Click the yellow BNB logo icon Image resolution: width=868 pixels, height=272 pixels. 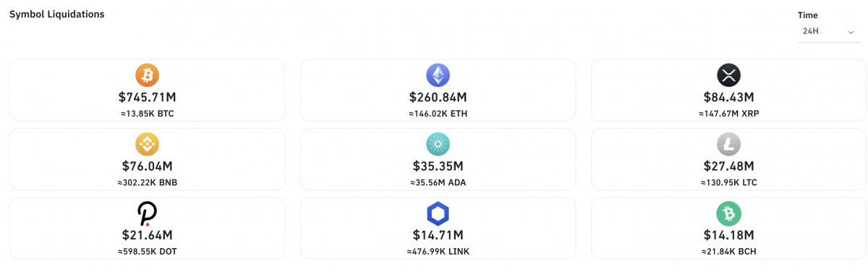point(147,144)
